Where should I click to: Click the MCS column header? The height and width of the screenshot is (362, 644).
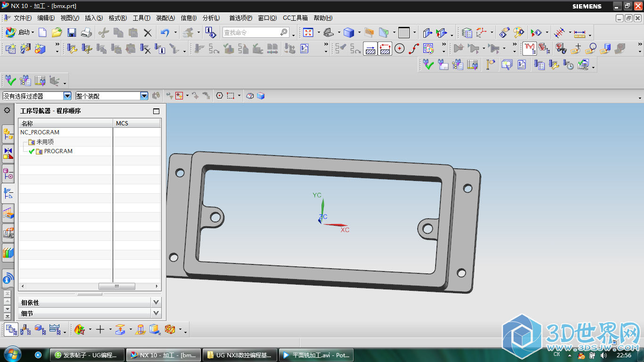(x=137, y=123)
